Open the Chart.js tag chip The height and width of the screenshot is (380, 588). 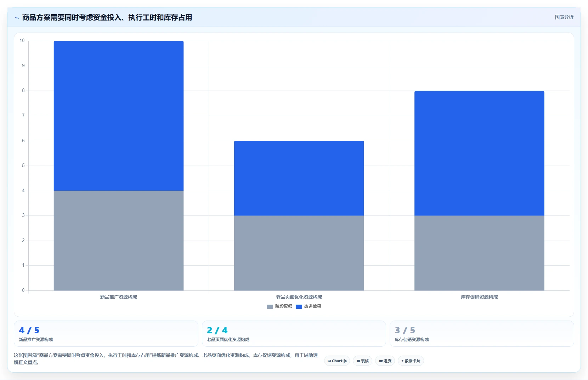click(x=337, y=361)
